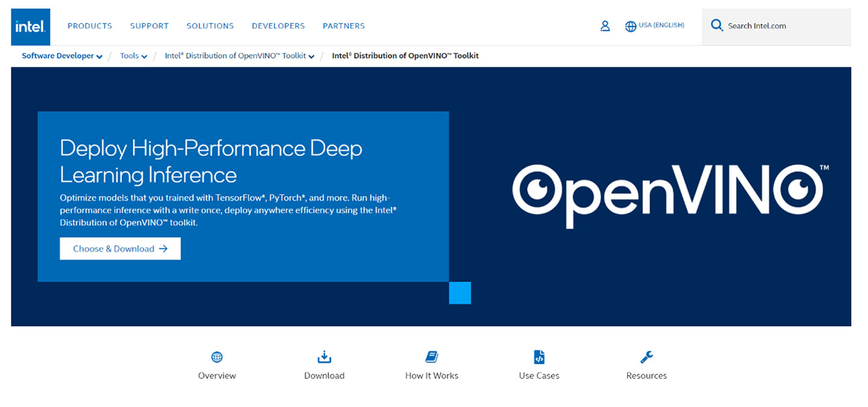
Task: Select the Resources wrench icon
Action: click(x=646, y=357)
